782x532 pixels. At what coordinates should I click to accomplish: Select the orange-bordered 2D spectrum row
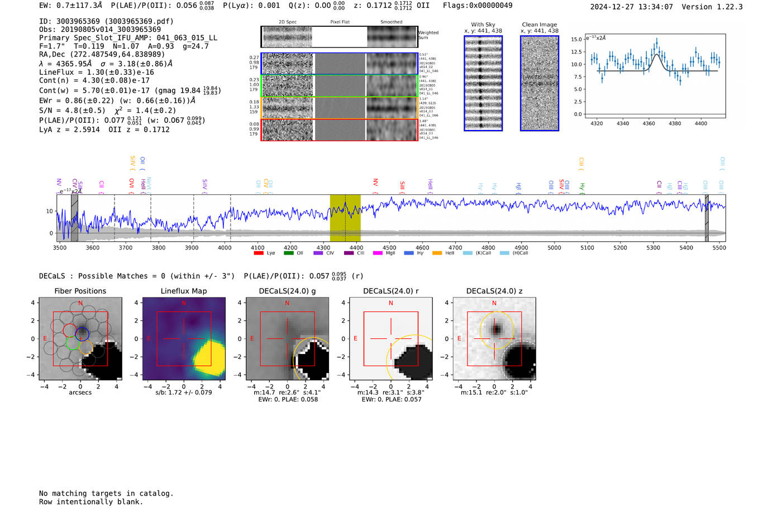click(x=339, y=108)
